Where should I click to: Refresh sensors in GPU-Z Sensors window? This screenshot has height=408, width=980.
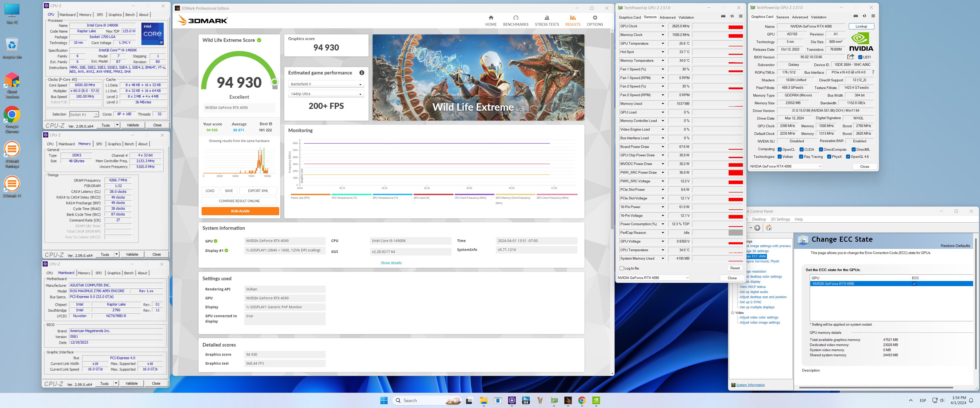[x=732, y=16]
